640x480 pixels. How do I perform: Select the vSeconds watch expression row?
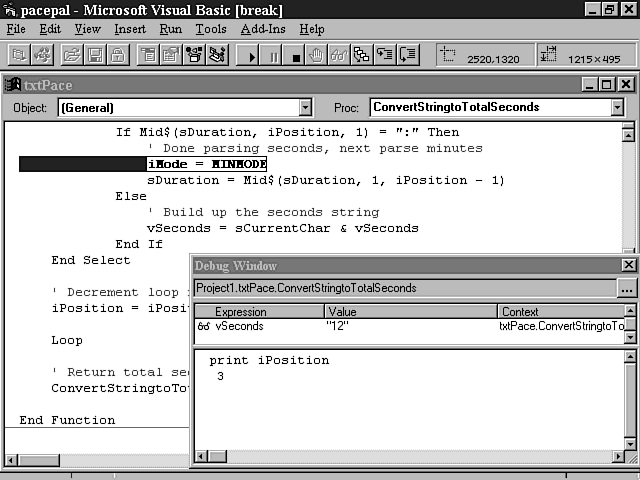[240, 326]
